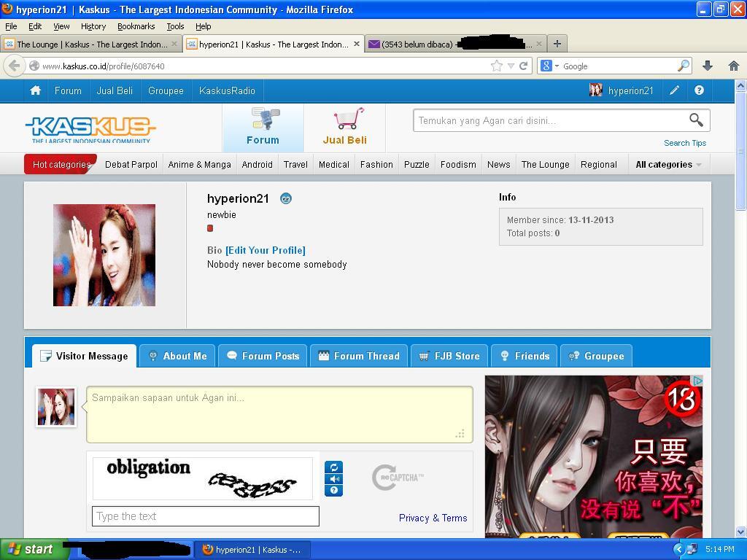Switch to the Forum Posts tab
The height and width of the screenshot is (560, 747).
pyautogui.click(x=263, y=356)
